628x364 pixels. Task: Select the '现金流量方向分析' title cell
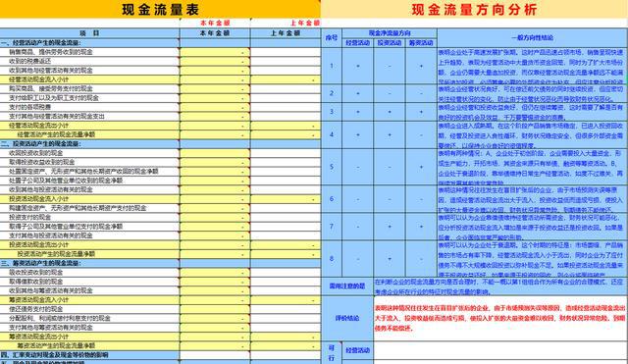click(x=474, y=9)
